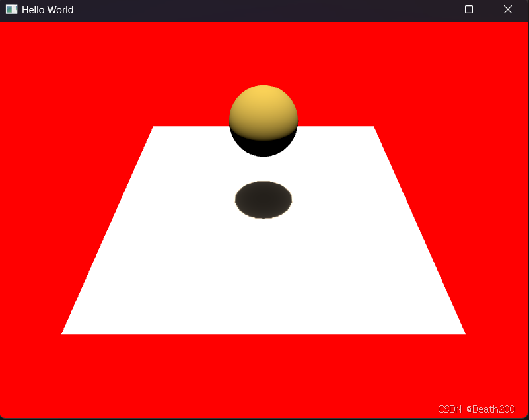
Task: Click the Hello World title text
Action: click(48, 10)
